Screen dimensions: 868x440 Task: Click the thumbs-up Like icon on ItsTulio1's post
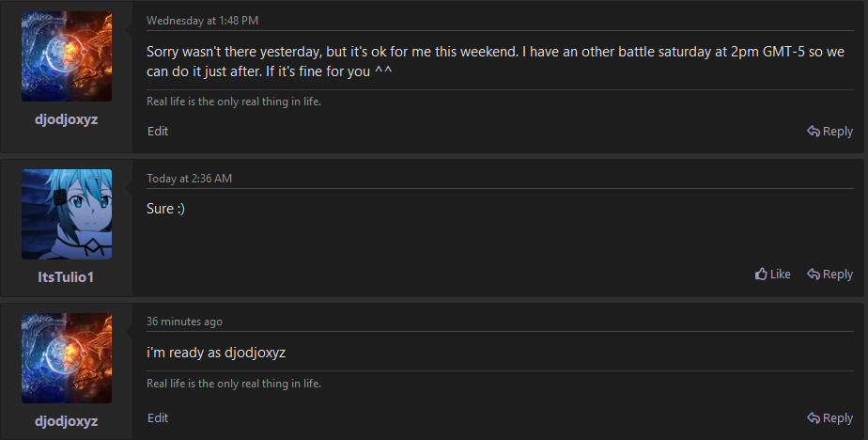(761, 274)
